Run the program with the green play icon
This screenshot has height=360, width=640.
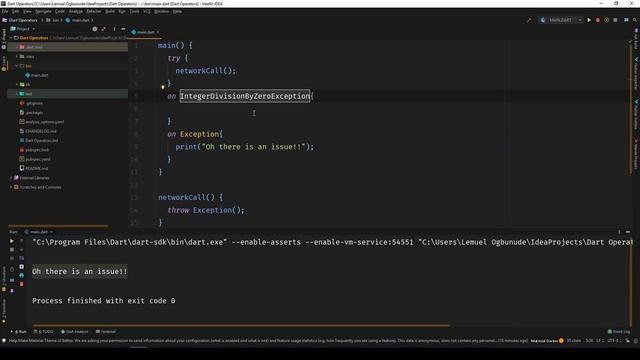589,20
